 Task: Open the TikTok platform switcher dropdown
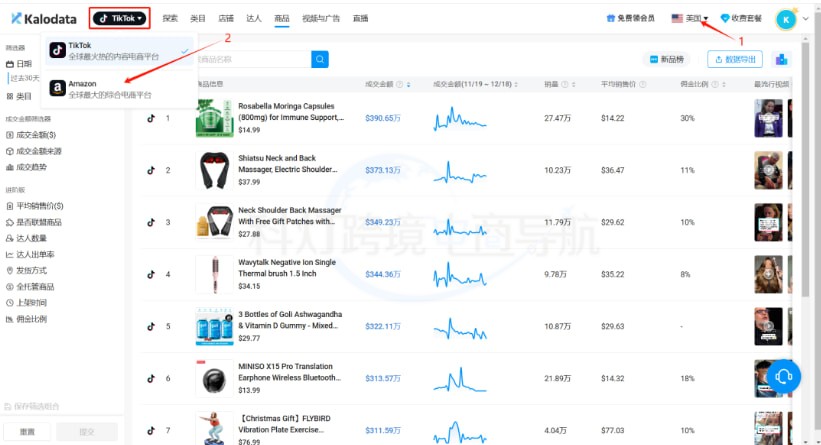click(x=120, y=18)
